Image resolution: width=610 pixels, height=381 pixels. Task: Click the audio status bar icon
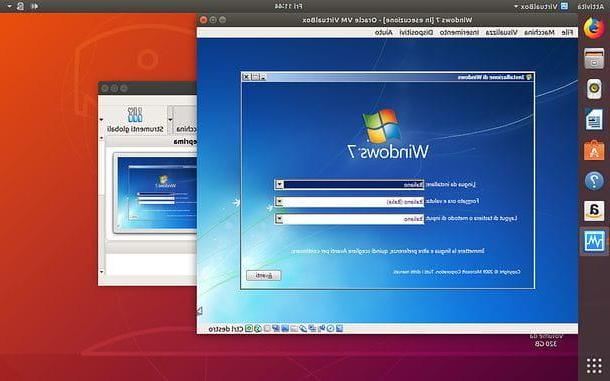pyautogui.click(x=322, y=328)
